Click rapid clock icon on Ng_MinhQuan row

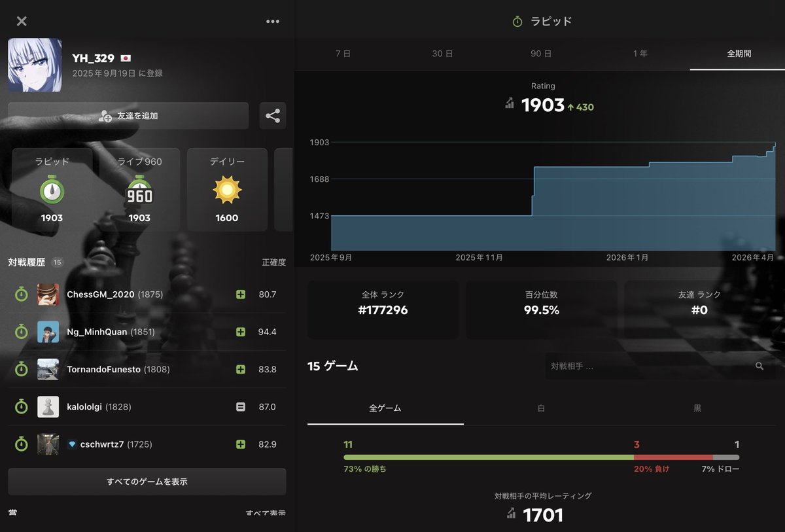[22, 332]
